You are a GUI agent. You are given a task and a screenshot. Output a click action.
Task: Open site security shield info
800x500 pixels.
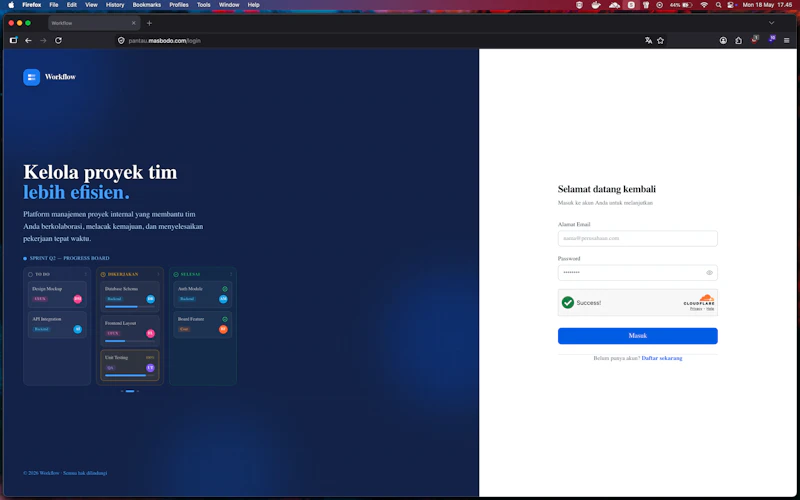[121, 40]
